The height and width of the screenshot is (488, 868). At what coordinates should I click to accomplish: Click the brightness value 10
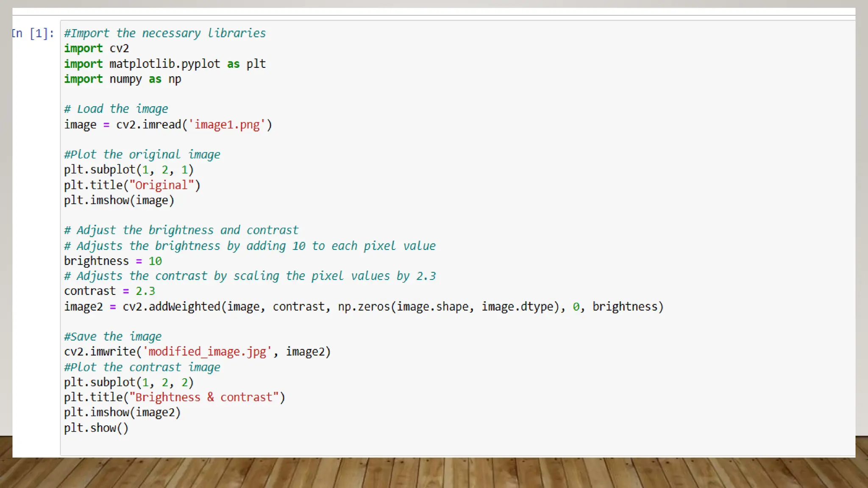[155, 261]
